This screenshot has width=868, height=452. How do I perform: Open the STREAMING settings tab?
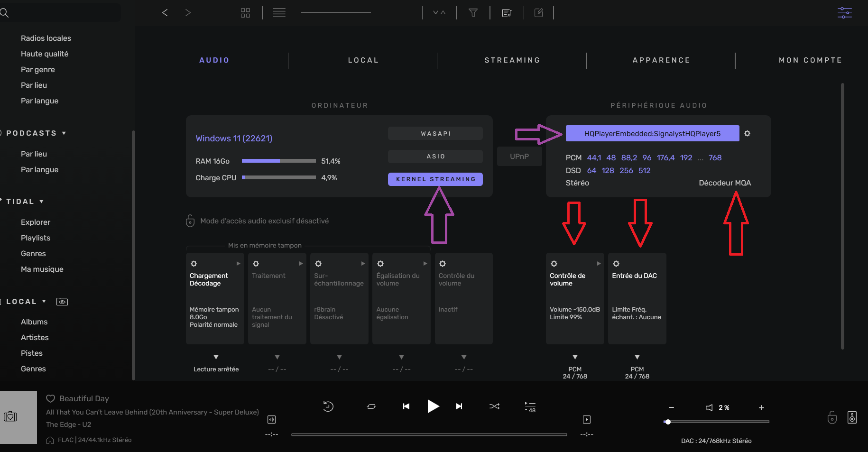[x=512, y=60]
